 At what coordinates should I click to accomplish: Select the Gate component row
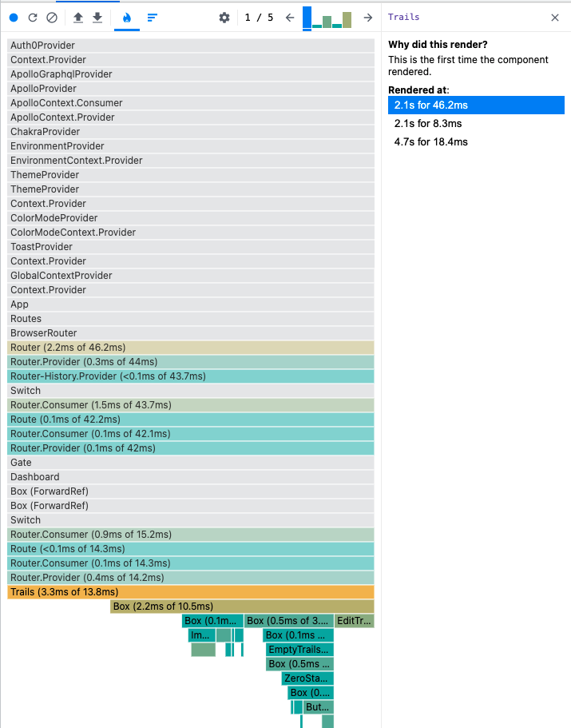191,463
